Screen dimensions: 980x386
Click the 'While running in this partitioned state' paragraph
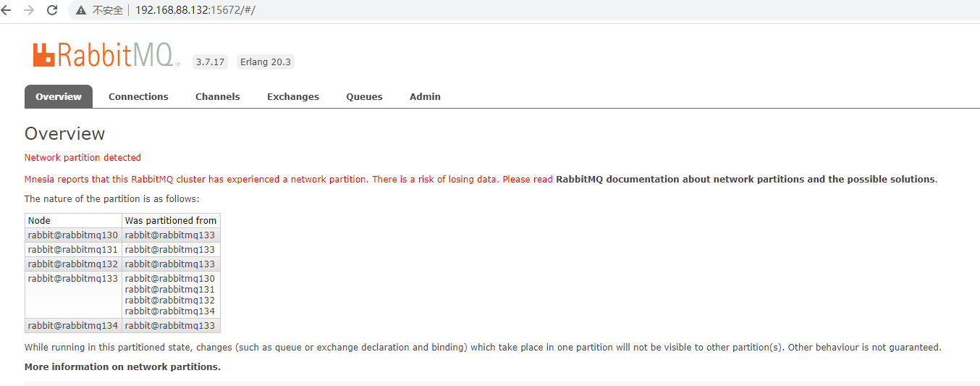483,347
